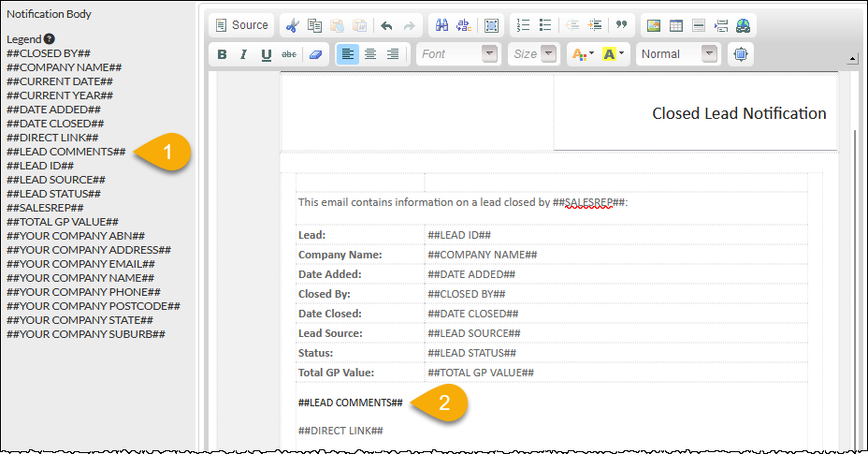This screenshot has height=454, width=868.
Task: Toggle center text alignment
Action: [370, 54]
